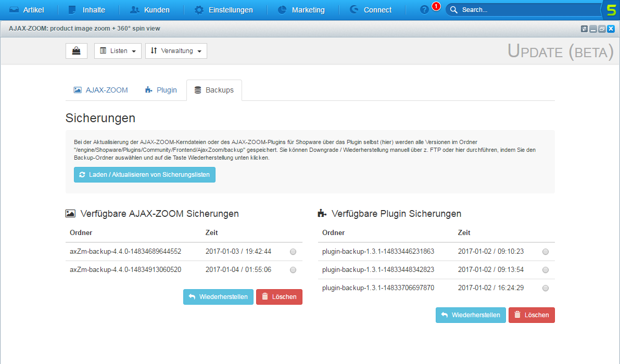Select radio for plugin-backup-1.3.1-14833706697870
The height and width of the screenshot is (364, 620).
pyautogui.click(x=546, y=288)
